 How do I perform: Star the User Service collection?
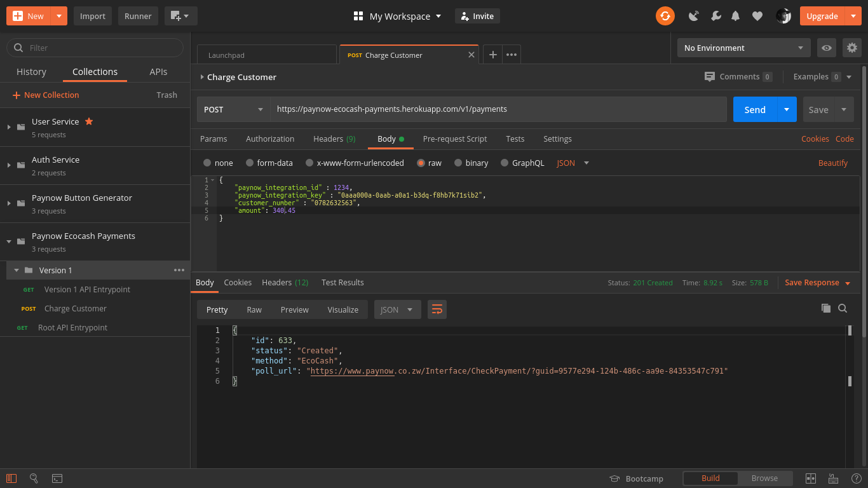[89, 121]
